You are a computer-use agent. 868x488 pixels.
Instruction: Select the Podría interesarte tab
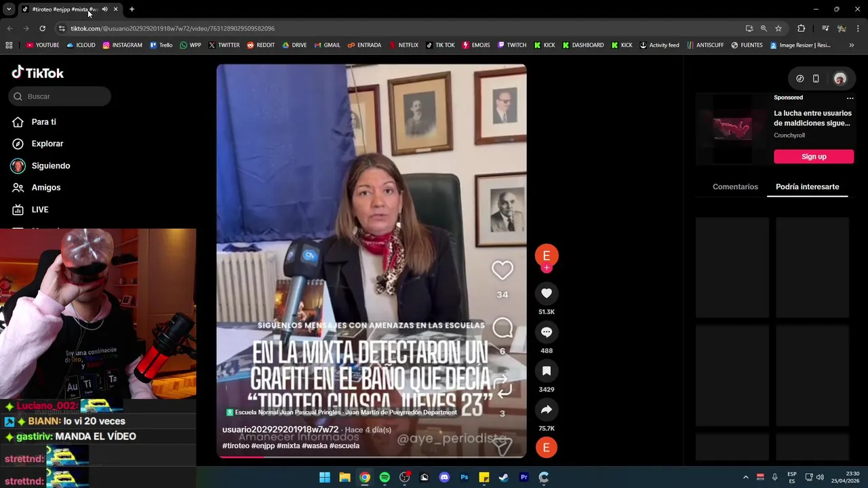click(807, 186)
